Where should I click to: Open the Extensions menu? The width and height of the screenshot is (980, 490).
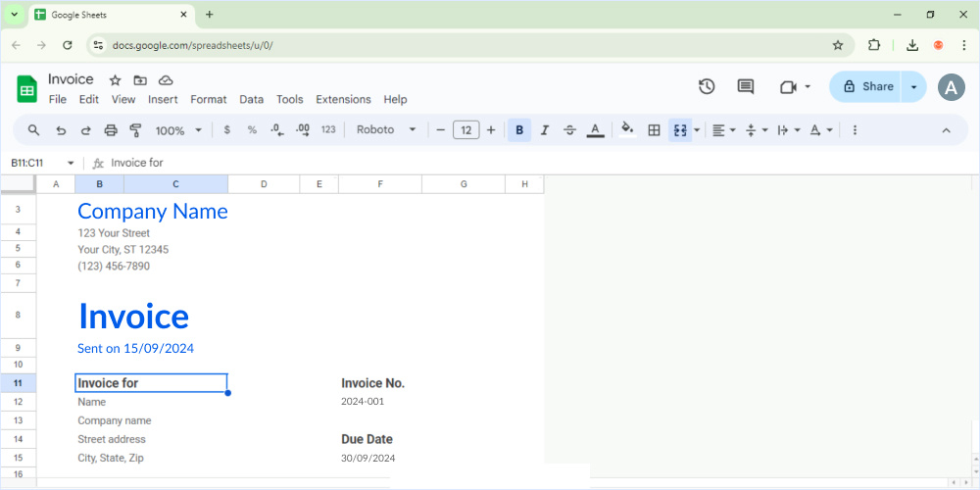coord(343,100)
